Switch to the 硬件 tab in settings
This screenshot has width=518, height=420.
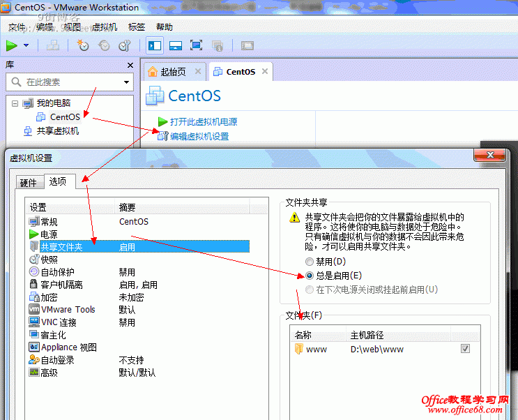[29, 183]
